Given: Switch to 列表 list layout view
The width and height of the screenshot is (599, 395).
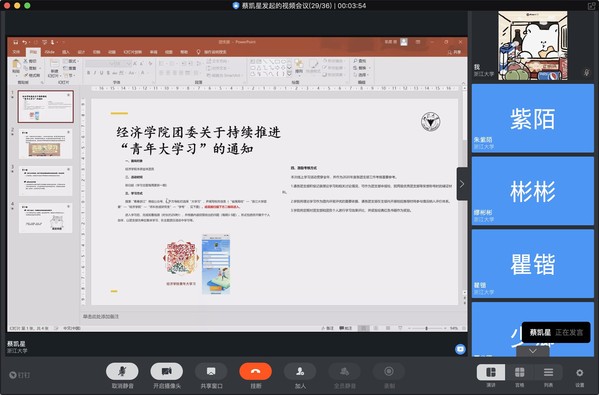Looking at the screenshot, I should click(x=548, y=372).
